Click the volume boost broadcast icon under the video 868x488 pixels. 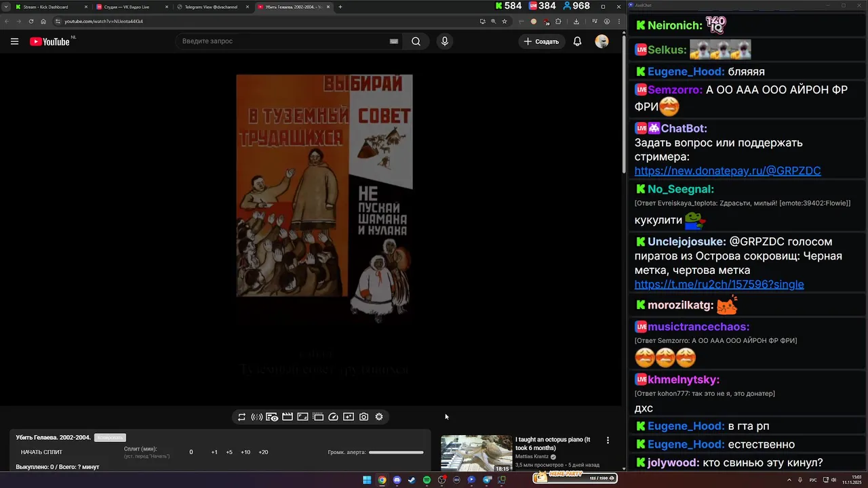pos(257,417)
